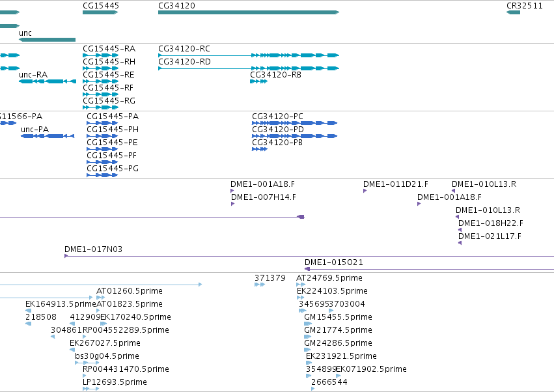Select transcript CG15445-RH label

[109, 62]
